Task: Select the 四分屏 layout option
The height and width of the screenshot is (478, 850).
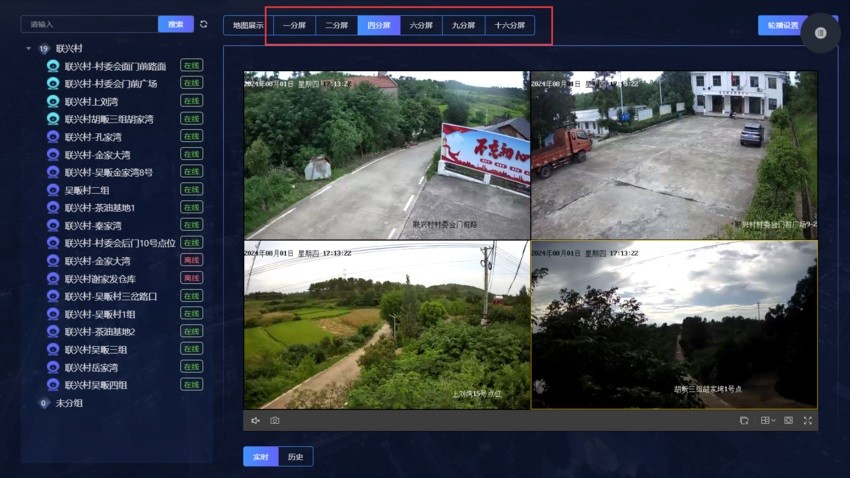Action: pyautogui.click(x=379, y=25)
